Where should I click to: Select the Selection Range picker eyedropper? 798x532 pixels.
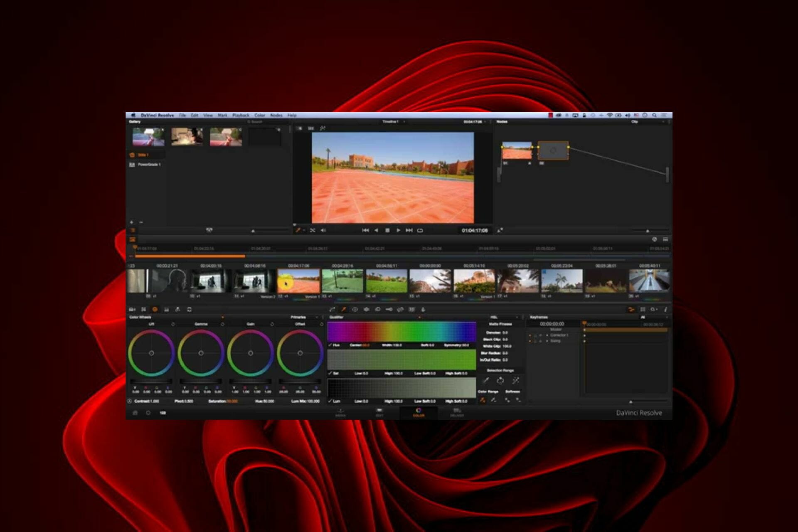coord(485,380)
